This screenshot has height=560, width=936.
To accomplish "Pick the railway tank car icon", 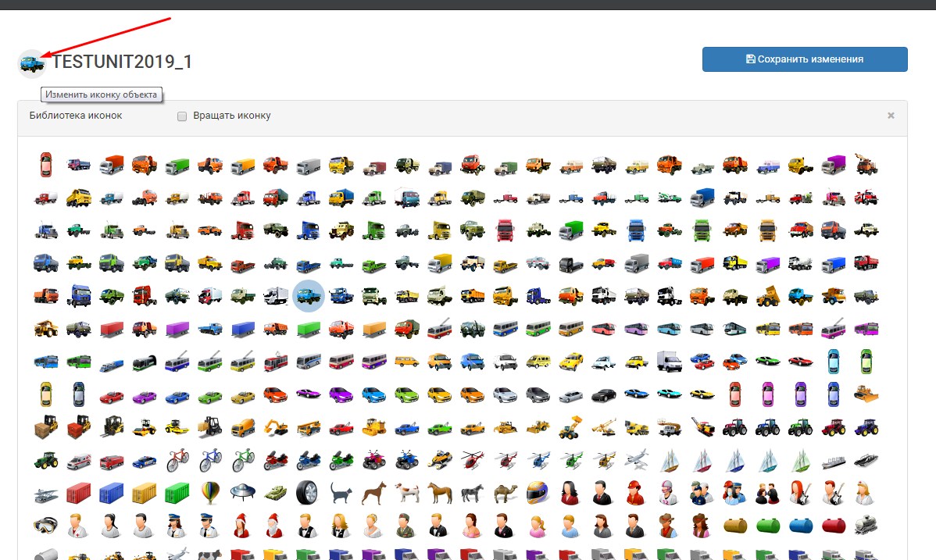I will click(866, 525).
